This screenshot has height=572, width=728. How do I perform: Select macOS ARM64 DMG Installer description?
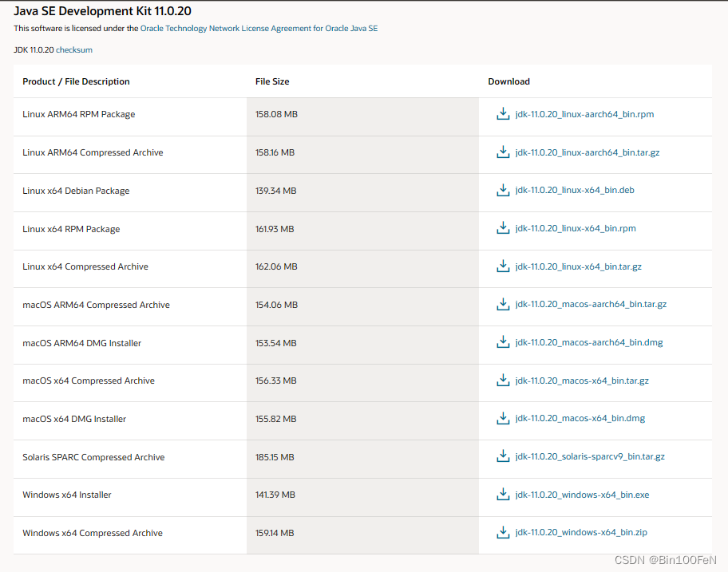pyautogui.click(x=81, y=343)
